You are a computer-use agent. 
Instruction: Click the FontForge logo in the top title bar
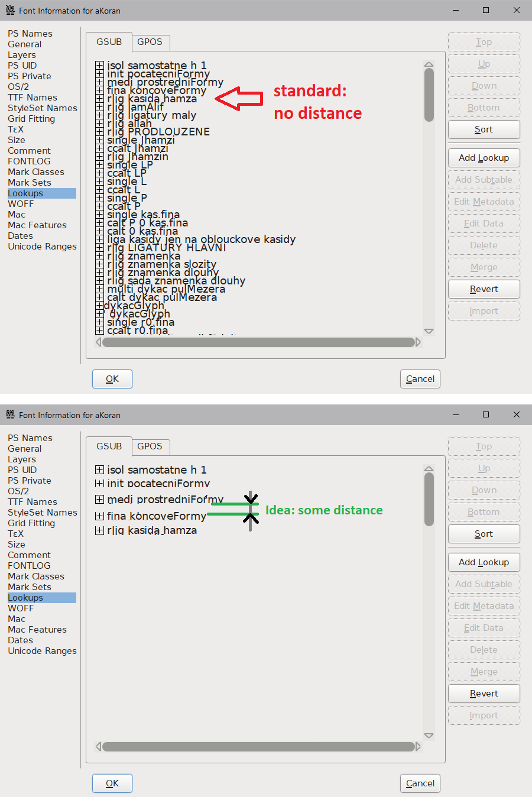pyautogui.click(x=9, y=10)
